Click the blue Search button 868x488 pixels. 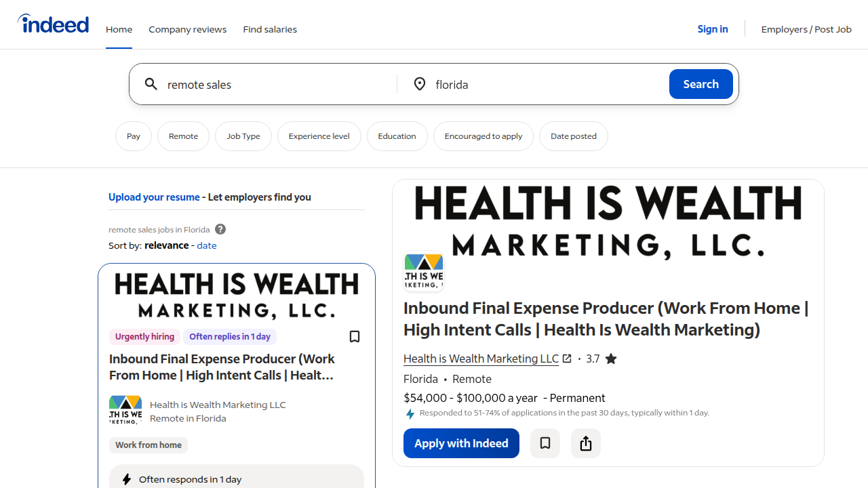[x=701, y=84]
